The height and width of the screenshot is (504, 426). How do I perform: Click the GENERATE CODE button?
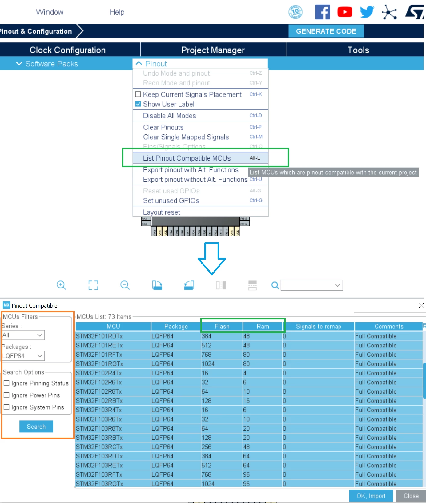click(326, 31)
